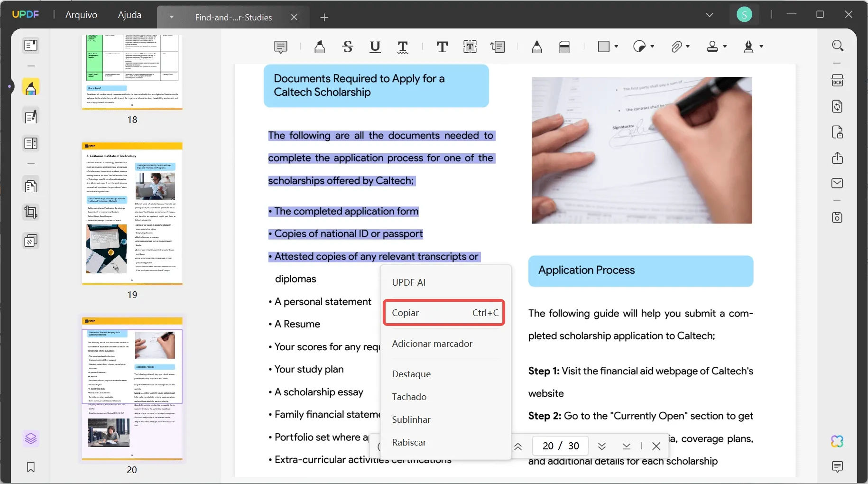Close the Find-and-...r-Studies tab
The height and width of the screenshot is (484, 868).
(x=294, y=17)
